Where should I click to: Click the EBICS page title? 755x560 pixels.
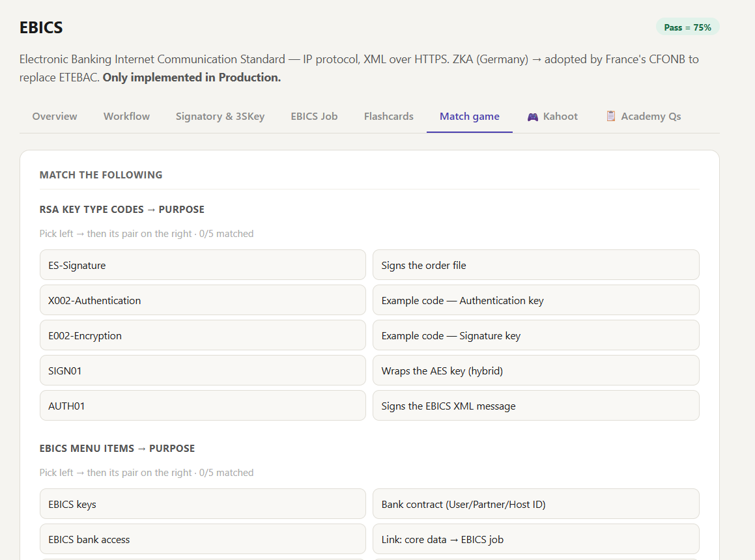(x=41, y=27)
